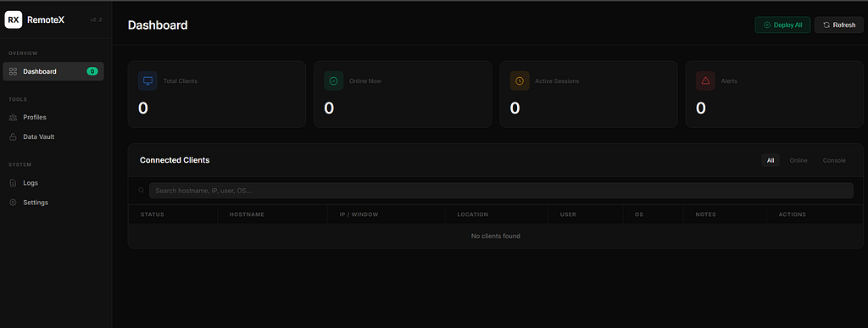Click the RemoteX app name
This screenshot has width=868, height=328.
(x=46, y=19)
